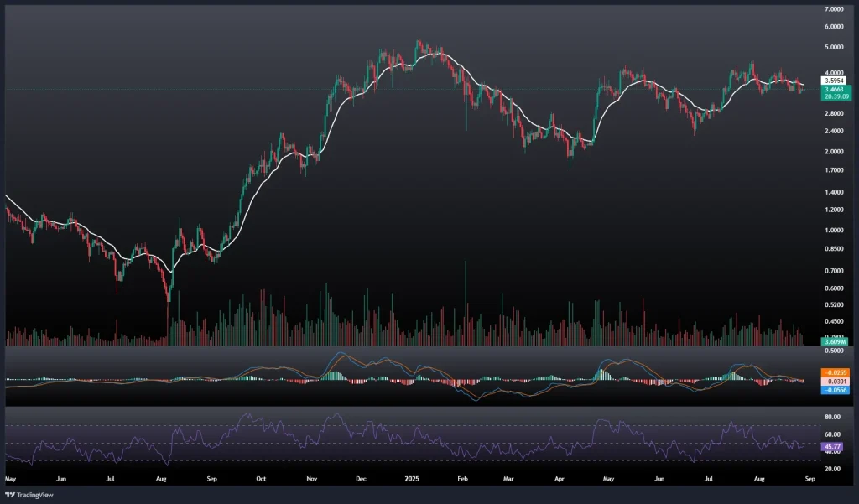The height and width of the screenshot is (504, 859).
Task: Click the 7.0000 level on price axis
Action: click(834, 9)
